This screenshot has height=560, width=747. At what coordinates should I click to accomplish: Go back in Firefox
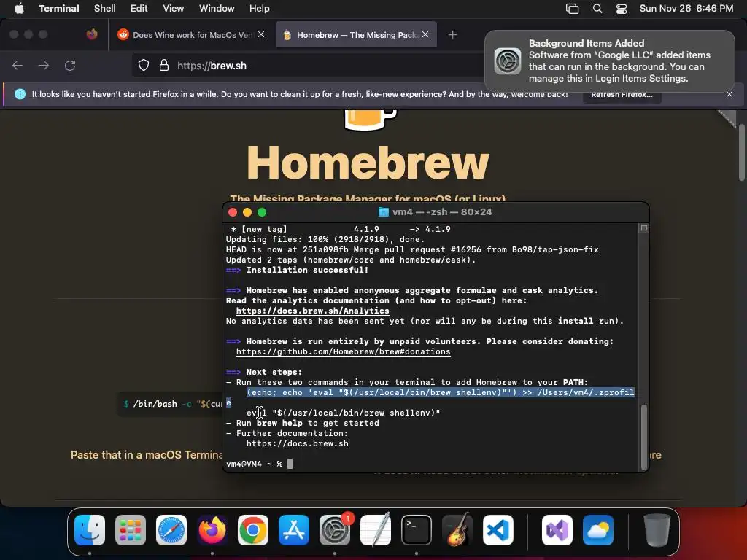tap(18, 66)
